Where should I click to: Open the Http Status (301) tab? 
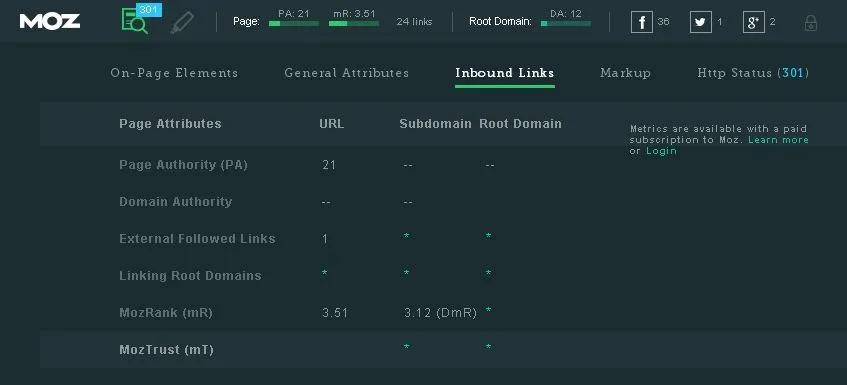[753, 73]
